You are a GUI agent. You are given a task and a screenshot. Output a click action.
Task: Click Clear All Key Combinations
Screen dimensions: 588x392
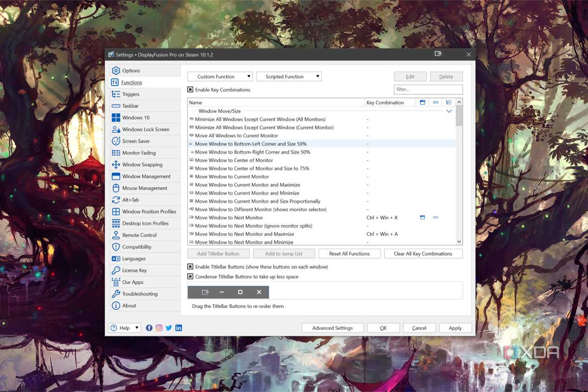tap(423, 254)
